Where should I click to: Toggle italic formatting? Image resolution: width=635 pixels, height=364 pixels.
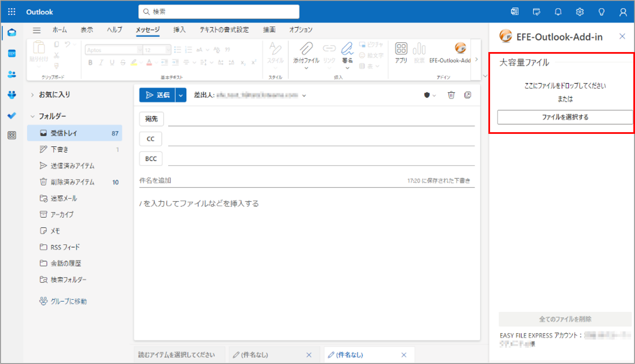[101, 63]
